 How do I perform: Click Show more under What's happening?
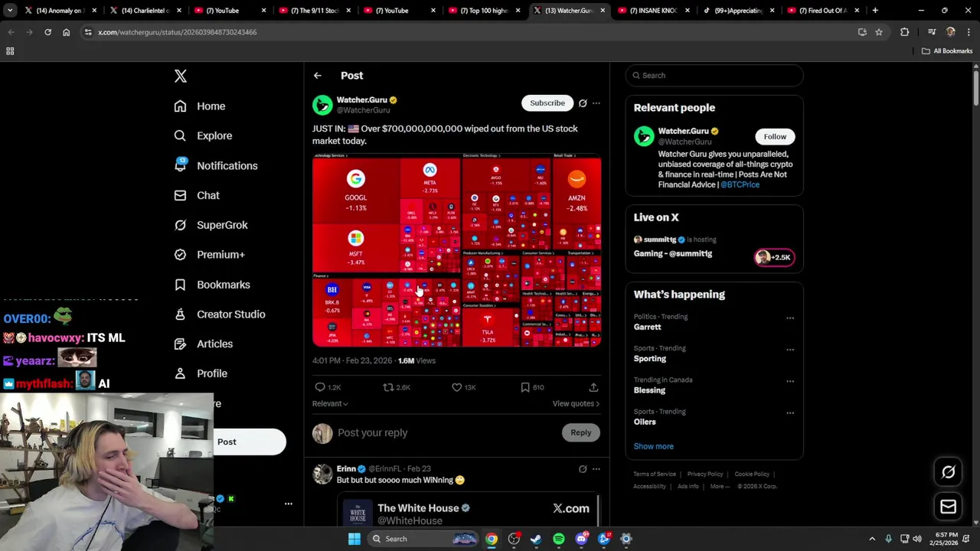coord(654,446)
